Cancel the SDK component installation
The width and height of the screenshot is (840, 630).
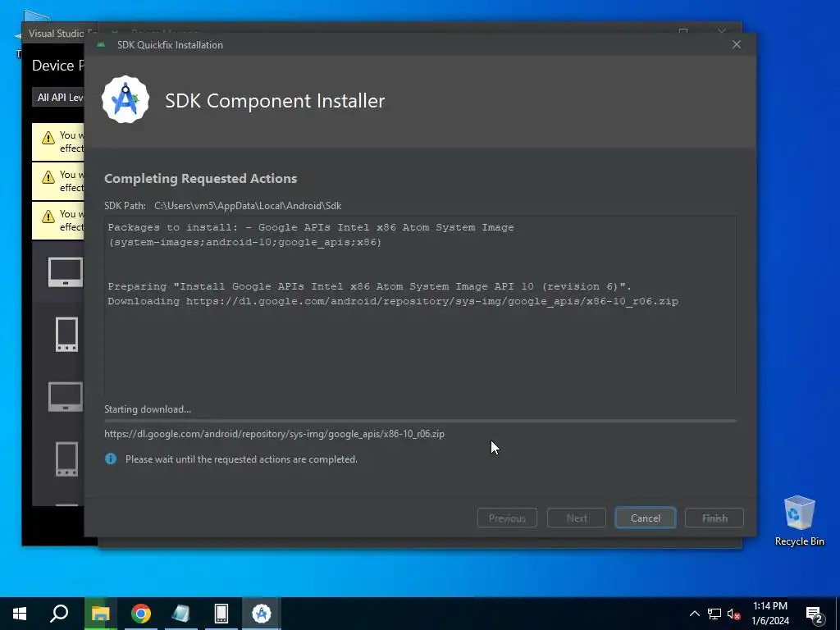click(645, 518)
